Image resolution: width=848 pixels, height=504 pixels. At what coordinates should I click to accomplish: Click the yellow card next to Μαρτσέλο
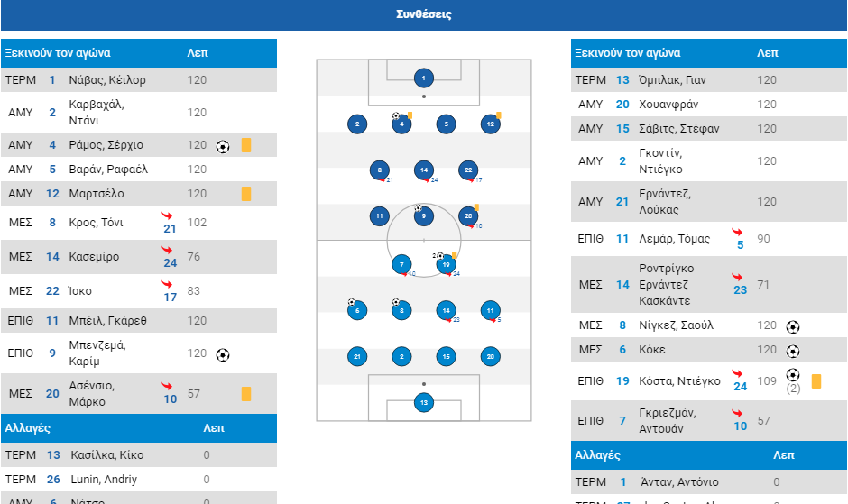click(x=246, y=194)
